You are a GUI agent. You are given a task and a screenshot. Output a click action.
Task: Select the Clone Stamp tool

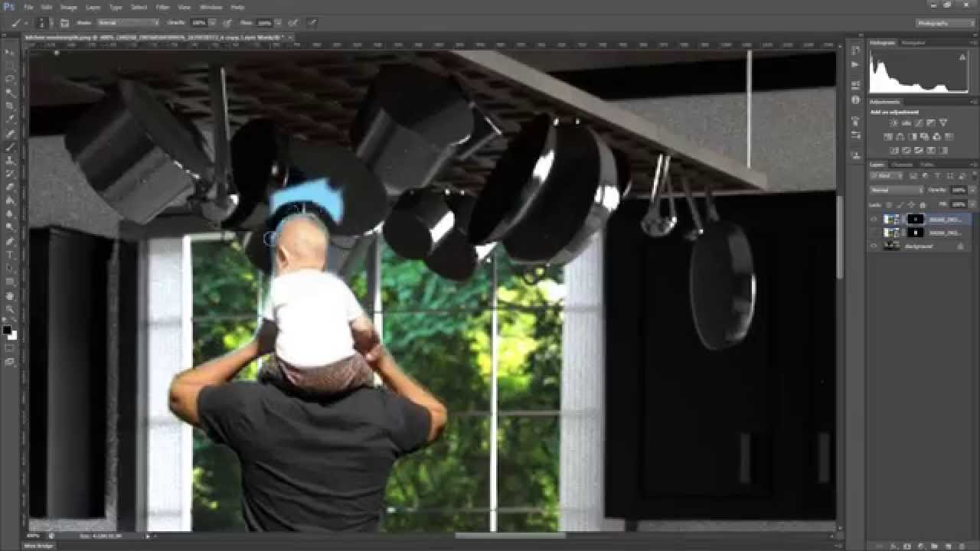[x=10, y=161]
